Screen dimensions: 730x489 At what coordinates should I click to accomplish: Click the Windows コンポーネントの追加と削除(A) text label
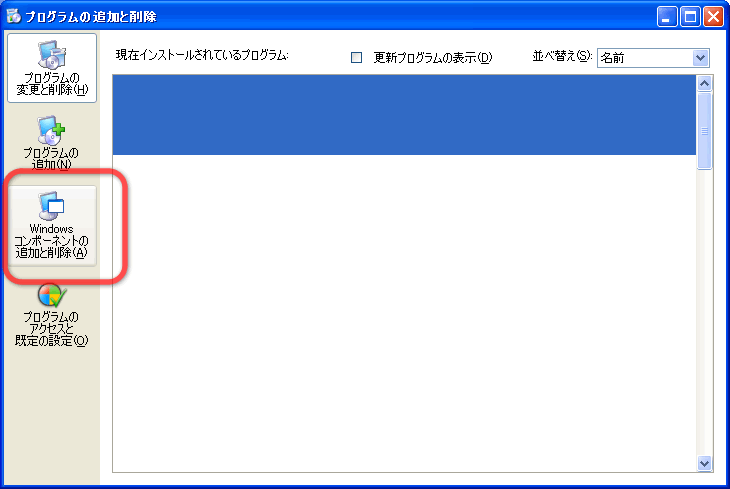(x=51, y=241)
